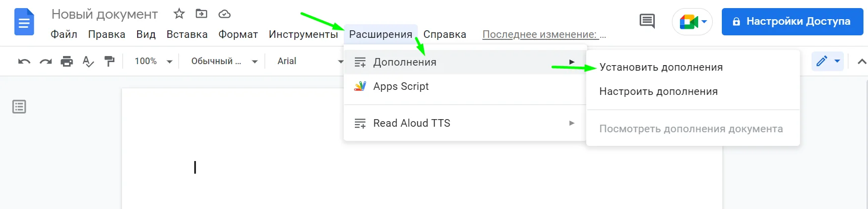868x209 pixels.
Task: Expand the paragraph style dropdown
Action: [224, 61]
